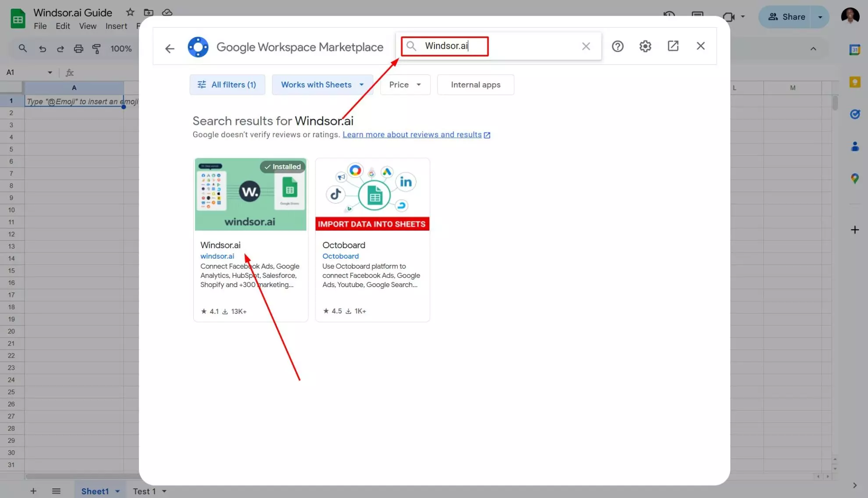The width and height of the screenshot is (868, 498).
Task: Print the spreadsheet
Action: coord(78,49)
